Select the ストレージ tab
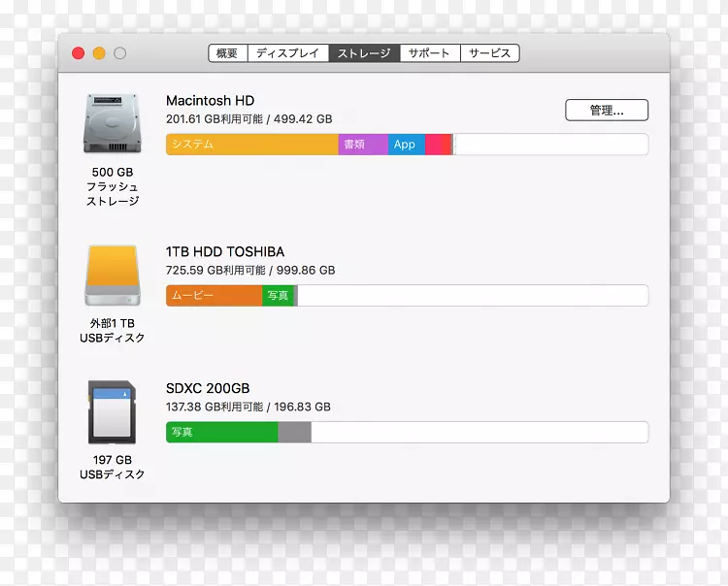Screen dimensions: 728x586 pyautogui.click(x=364, y=53)
